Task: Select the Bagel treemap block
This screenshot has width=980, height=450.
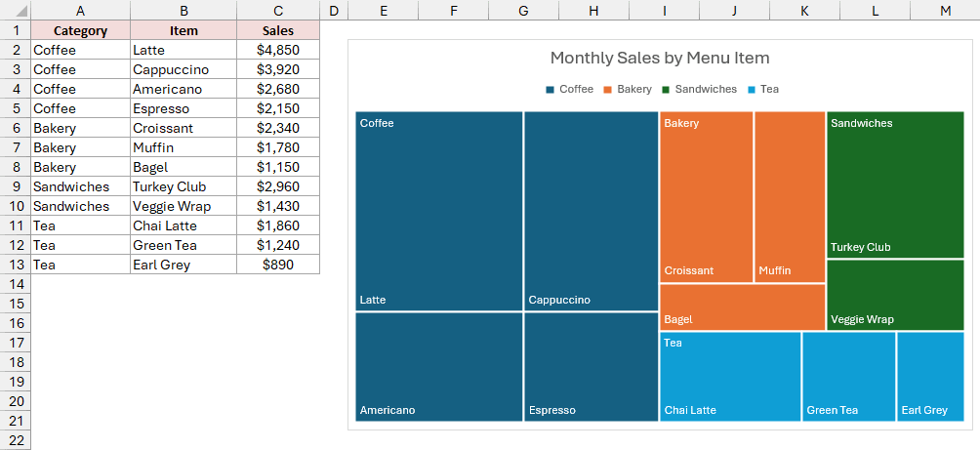Action: 743,307
